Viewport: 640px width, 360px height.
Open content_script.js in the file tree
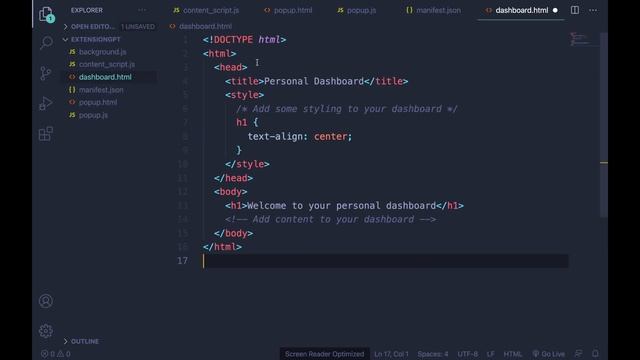[107, 64]
